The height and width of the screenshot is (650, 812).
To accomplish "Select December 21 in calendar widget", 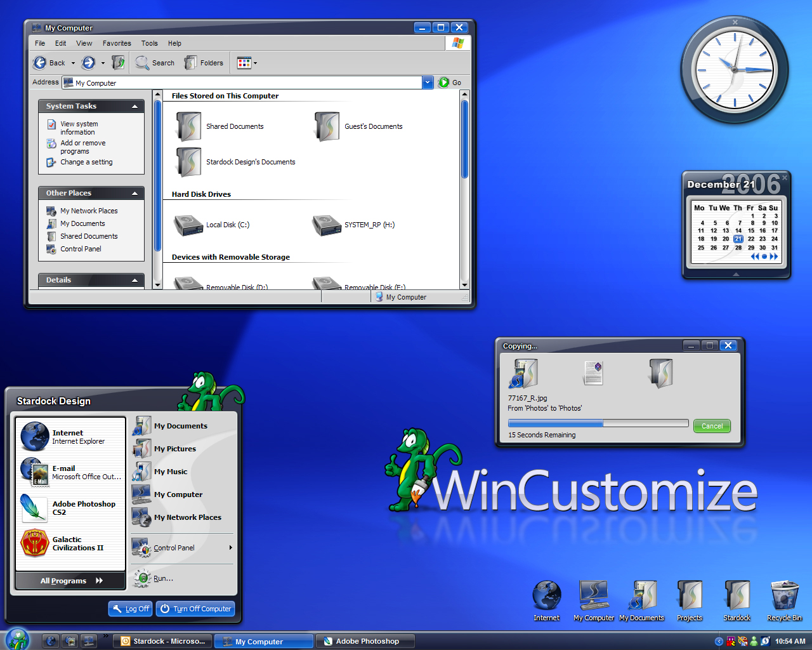I will tap(738, 239).
